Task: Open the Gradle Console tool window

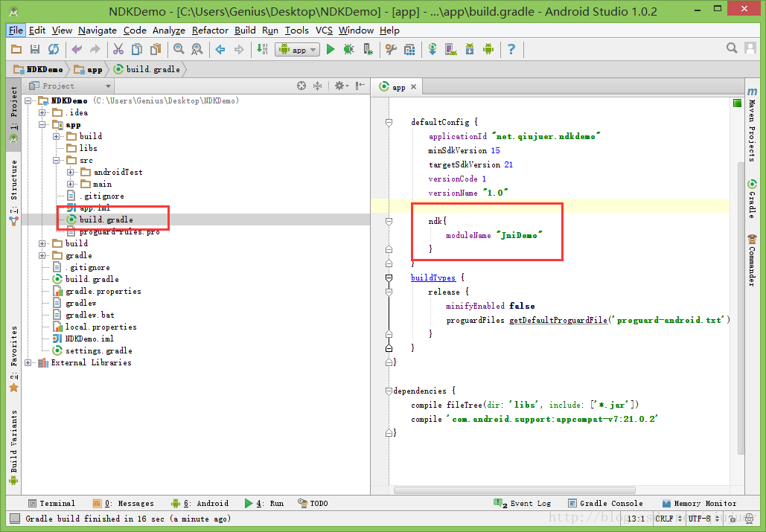Action: (x=605, y=503)
